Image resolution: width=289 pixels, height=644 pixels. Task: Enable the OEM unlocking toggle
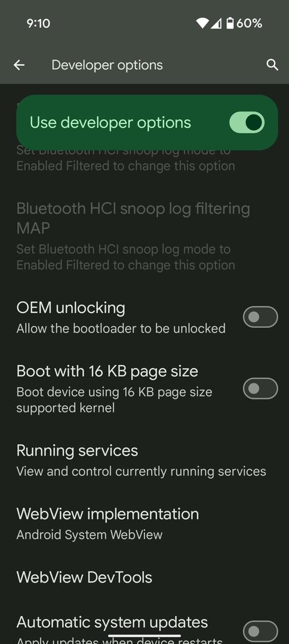point(260,317)
